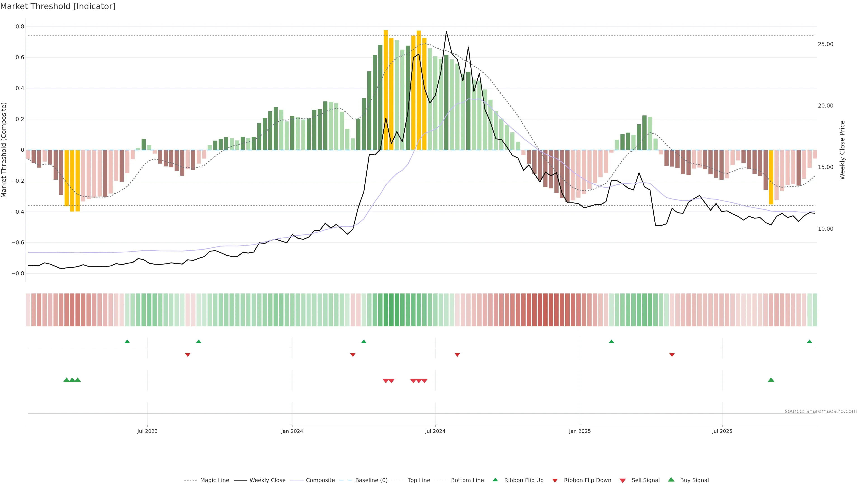Click the Ribbon Flip Up legend triangle icon
The image size is (868, 488).
point(495,480)
